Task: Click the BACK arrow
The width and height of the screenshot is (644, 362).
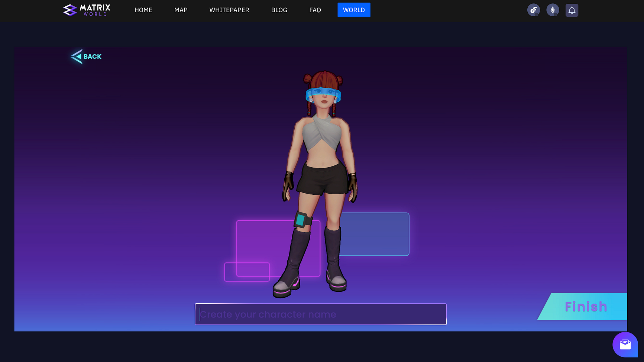Action: (x=86, y=56)
